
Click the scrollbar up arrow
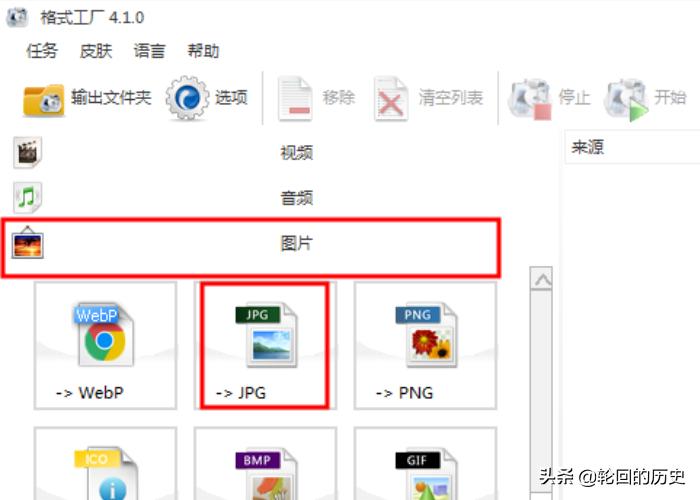tap(542, 279)
